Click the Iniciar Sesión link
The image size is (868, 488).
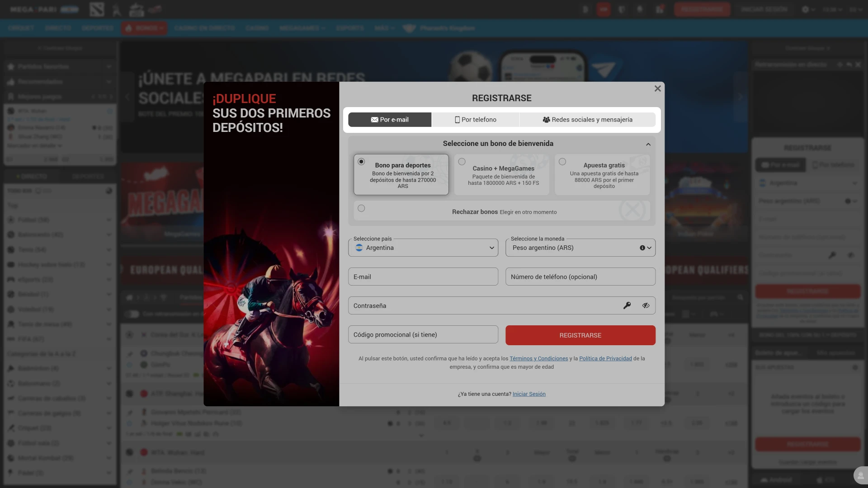(528, 394)
